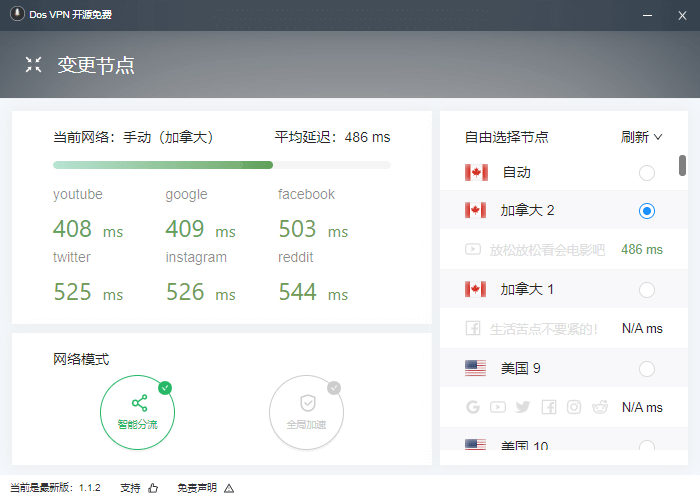
Task: Click the video icon before 放松放松看会电影吧
Action: tap(474, 249)
